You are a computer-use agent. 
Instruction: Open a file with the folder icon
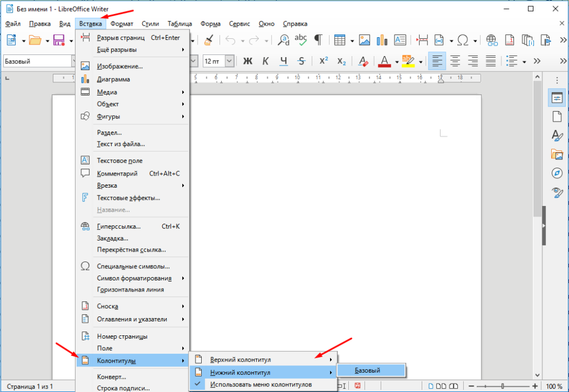(x=35, y=40)
